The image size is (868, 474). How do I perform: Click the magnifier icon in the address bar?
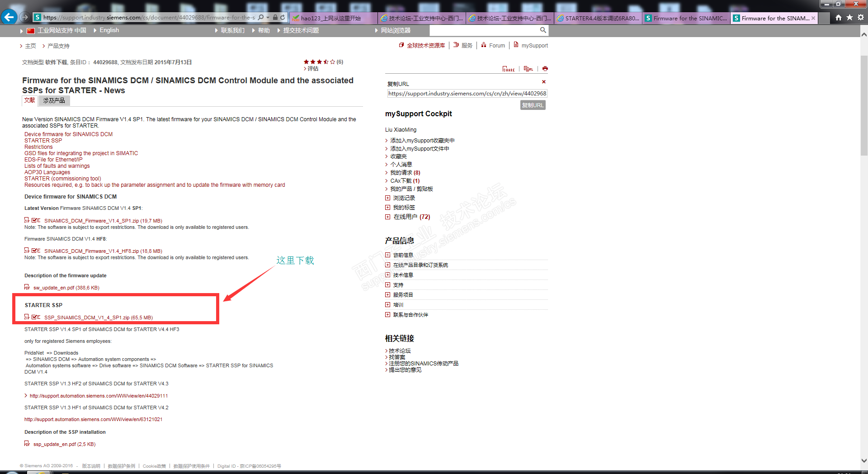261,18
